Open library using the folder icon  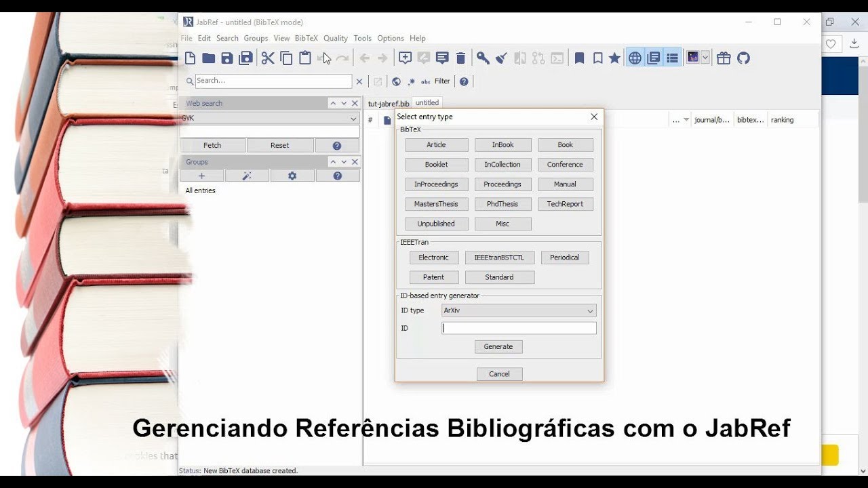point(209,58)
